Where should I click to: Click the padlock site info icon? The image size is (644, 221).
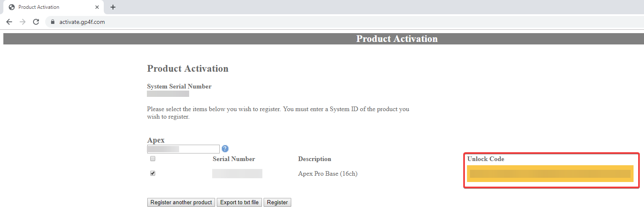pyautogui.click(x=53, y=22)
